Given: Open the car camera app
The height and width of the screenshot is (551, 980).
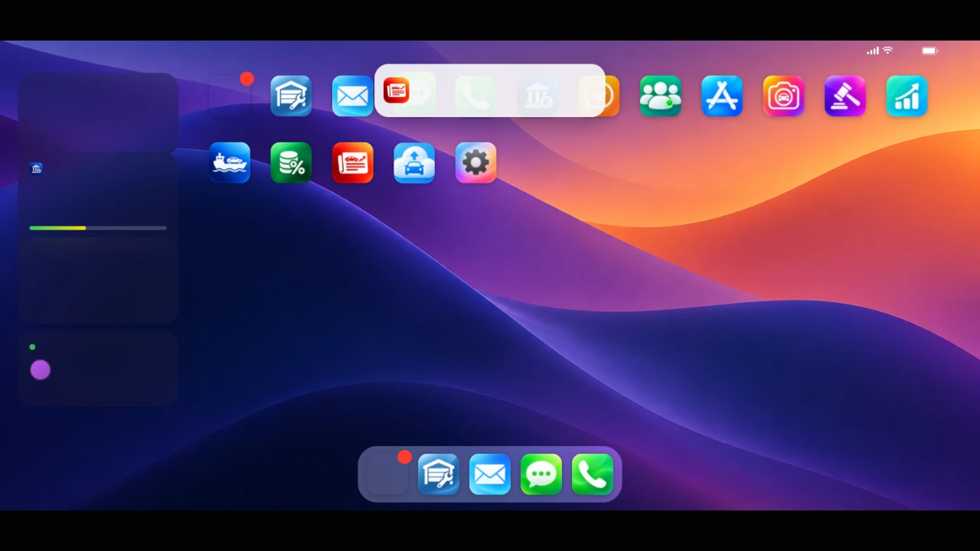Looking at the screenshot, I should click(783, 96).
